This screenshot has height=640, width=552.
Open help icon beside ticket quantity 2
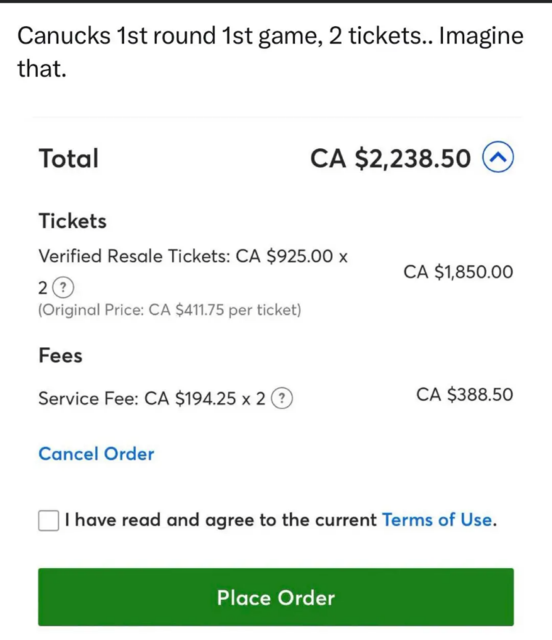[x=63, y=288]
